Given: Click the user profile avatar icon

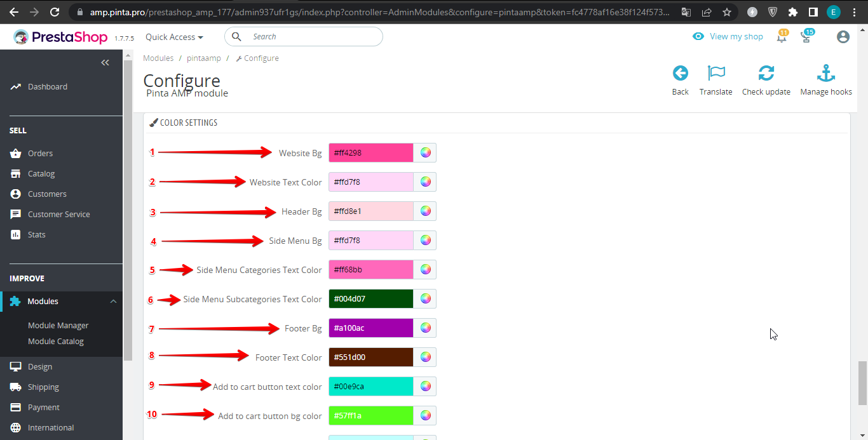Looking at the screenshot, I should [x=843, y=37].
